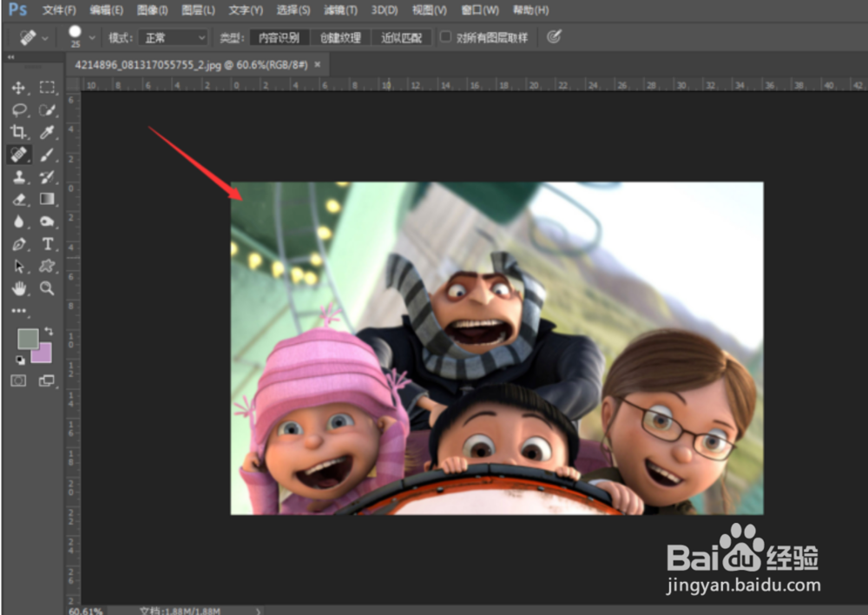The image size is (868, 615).
Task: Open the blending Mode dropdown
Action: (173, 37)
